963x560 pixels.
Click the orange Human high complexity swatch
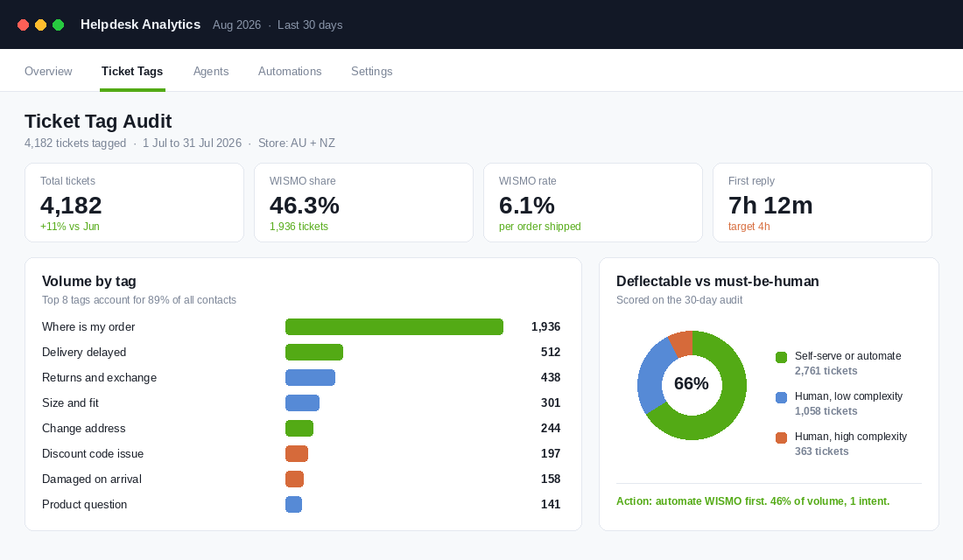click(781, 437)
